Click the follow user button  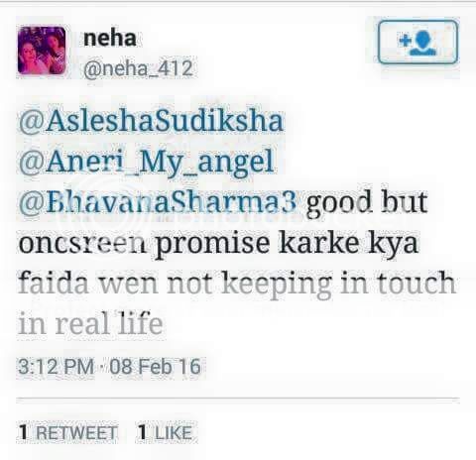417,42
